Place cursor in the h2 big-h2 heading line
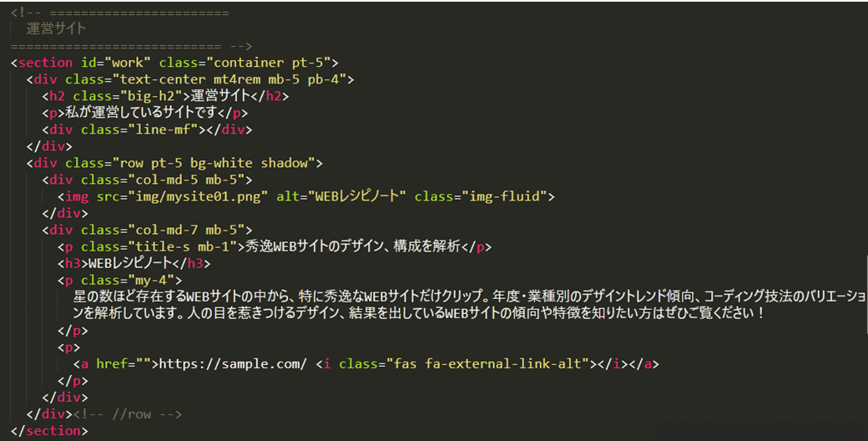This screenshot has height=441, width=868. tap(165, 96)
